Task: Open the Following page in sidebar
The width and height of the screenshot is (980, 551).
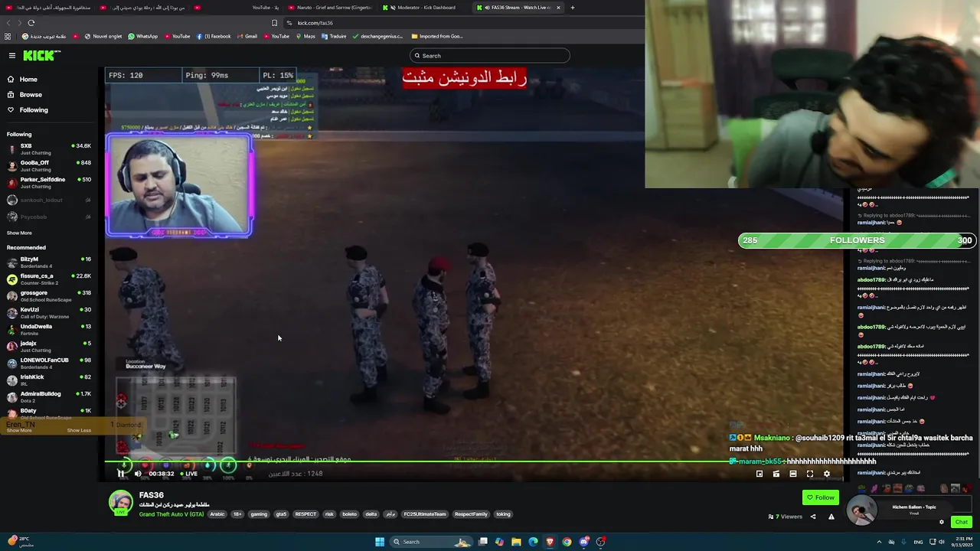Action: [34, 110]
